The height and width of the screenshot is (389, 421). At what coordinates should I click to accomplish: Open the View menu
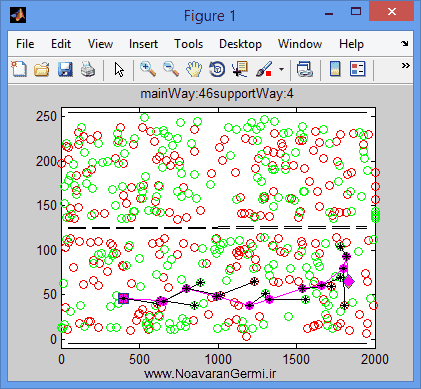(x=100, y=44)
